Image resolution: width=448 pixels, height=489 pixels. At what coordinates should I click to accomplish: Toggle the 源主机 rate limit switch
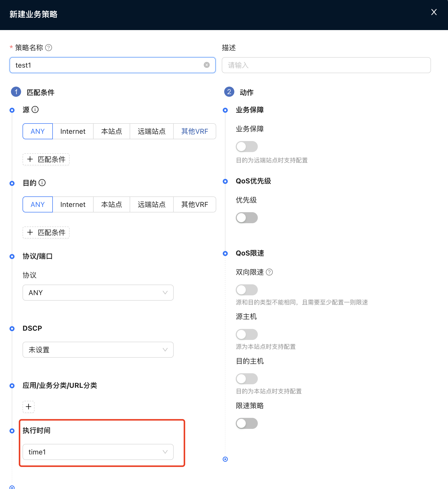pos(247,334)
